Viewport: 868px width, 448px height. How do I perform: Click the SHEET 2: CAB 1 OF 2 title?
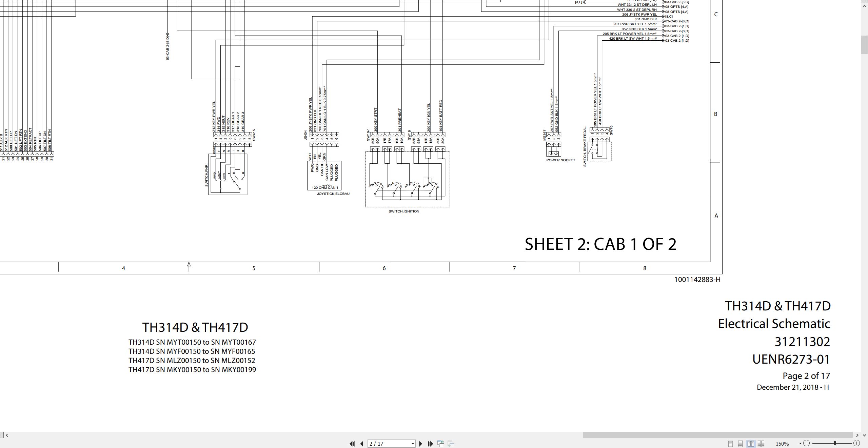point(600,244)
